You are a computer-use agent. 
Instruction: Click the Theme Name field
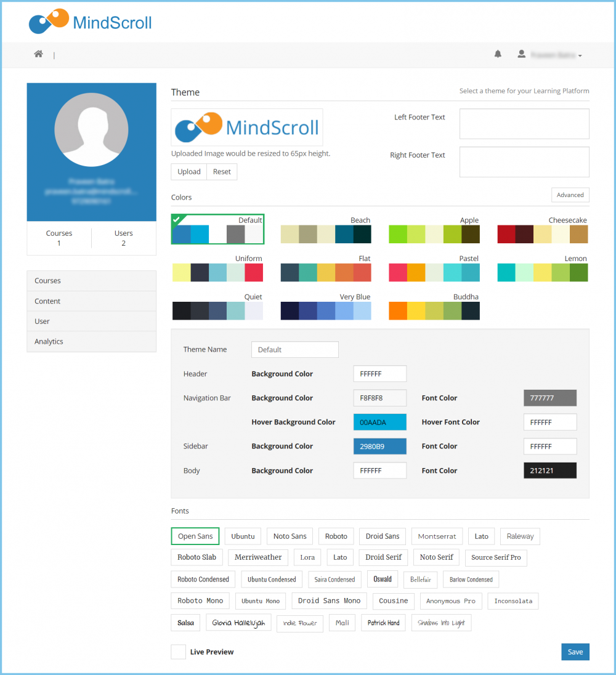(295, 350)
